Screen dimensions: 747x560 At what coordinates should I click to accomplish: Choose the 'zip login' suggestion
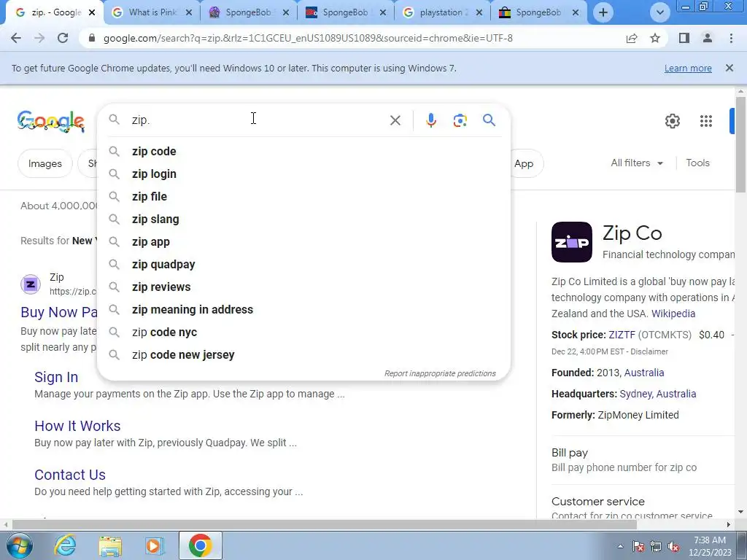pyautogui.click(x=303, y=174)
